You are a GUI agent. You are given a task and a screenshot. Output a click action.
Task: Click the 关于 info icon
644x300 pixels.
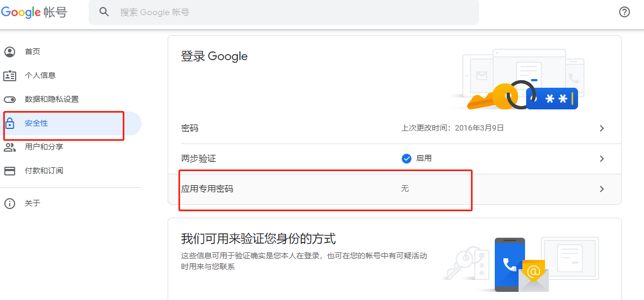[9, 203]
